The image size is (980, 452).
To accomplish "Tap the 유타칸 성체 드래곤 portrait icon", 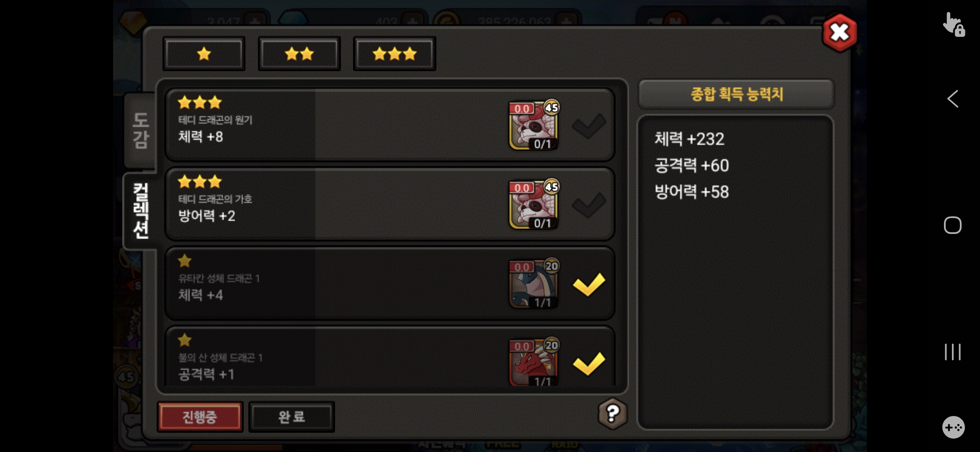I will 534,284.
